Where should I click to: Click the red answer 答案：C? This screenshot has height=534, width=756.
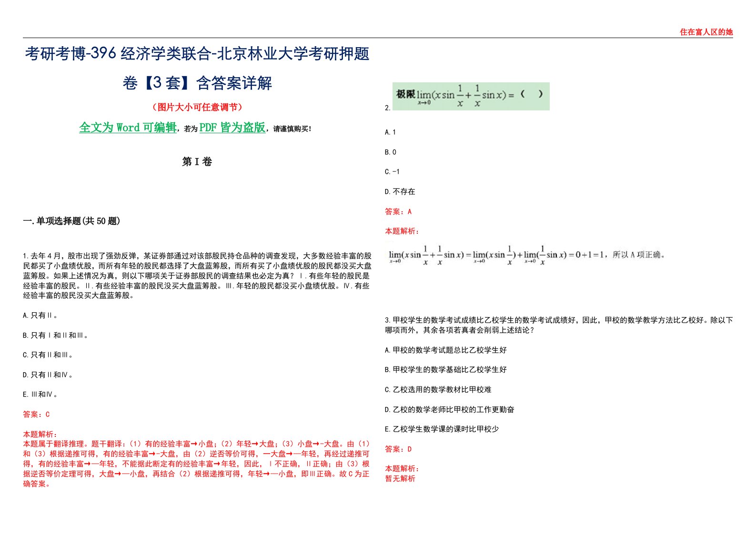pos(36,415)
